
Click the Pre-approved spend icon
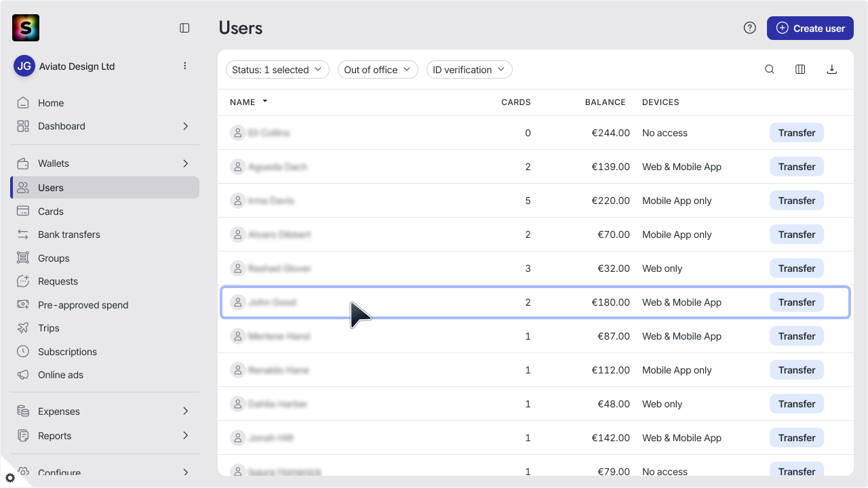pyautogui.click(x=23, y=305)
